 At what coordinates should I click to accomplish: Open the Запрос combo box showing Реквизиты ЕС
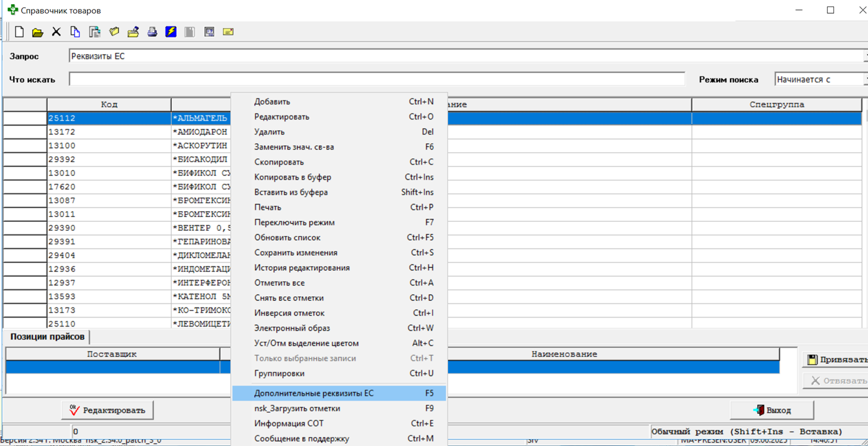coord(468,56)
